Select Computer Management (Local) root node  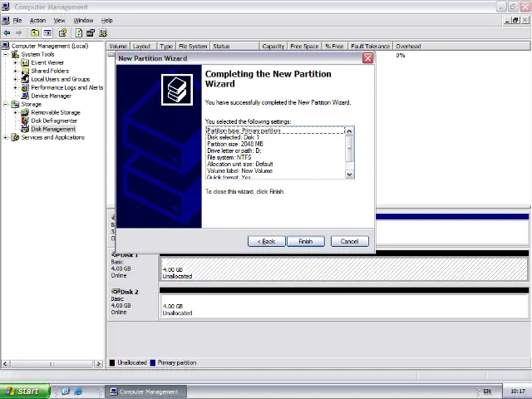(50, 46)
